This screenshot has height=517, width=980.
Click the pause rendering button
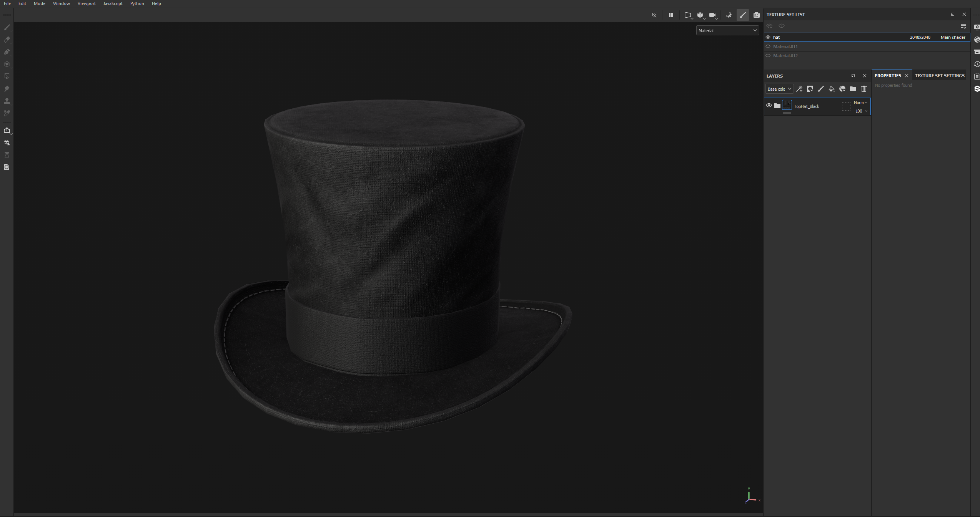click(x=671, y=15)
